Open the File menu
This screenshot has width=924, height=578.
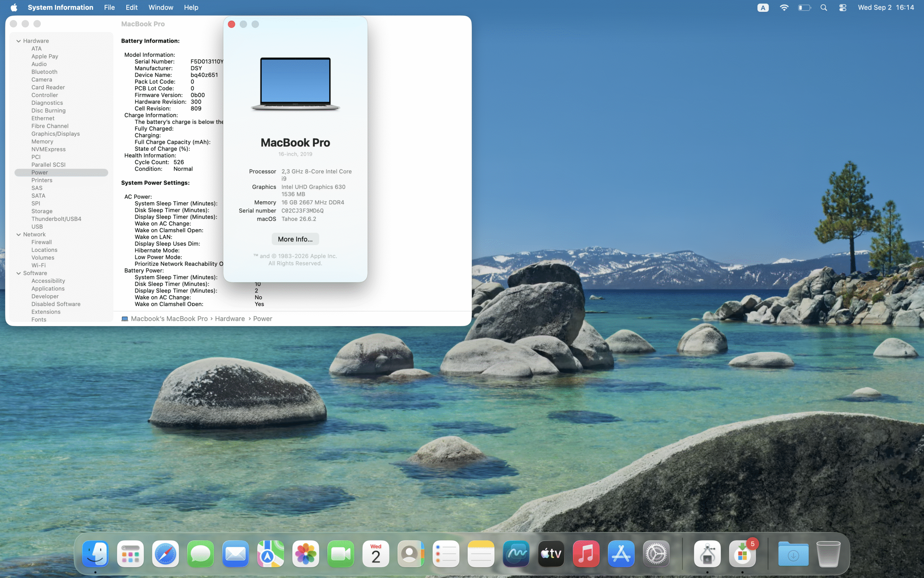pos(110,7)
